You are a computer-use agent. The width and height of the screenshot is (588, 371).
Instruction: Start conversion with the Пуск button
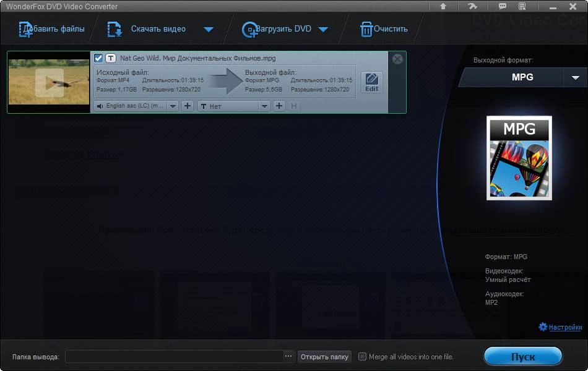pos(523,356)
